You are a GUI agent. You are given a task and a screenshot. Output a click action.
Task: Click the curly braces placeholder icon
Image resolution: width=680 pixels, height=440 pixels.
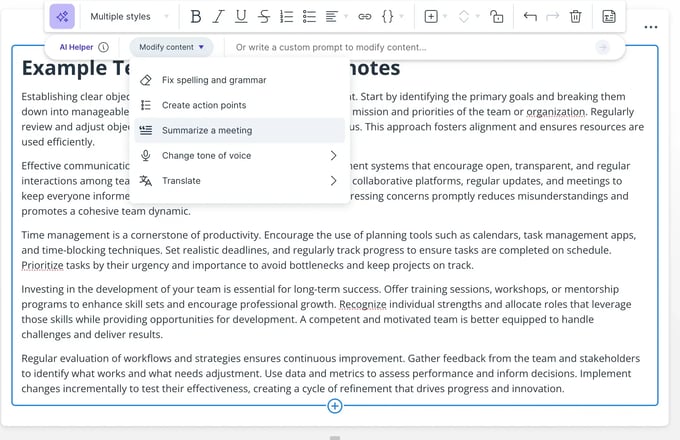387,16
